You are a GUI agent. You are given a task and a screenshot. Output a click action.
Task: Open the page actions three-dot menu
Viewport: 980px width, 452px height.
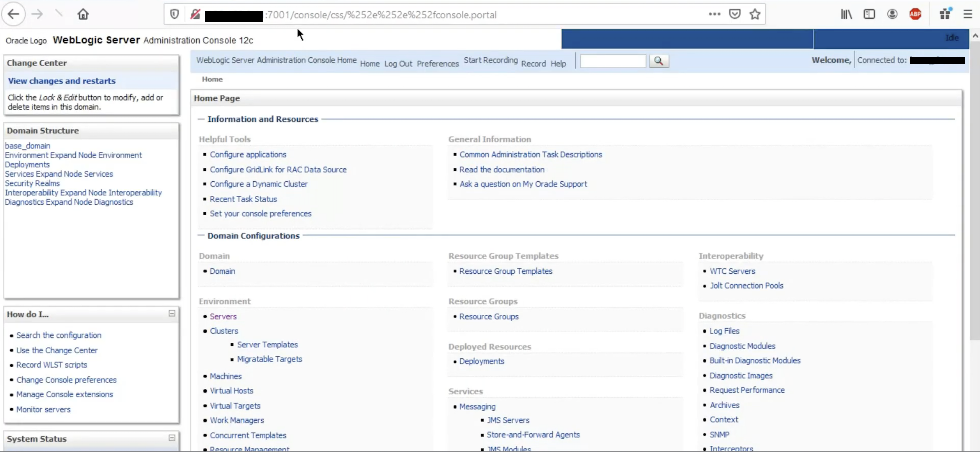click(x=714, y=14)
